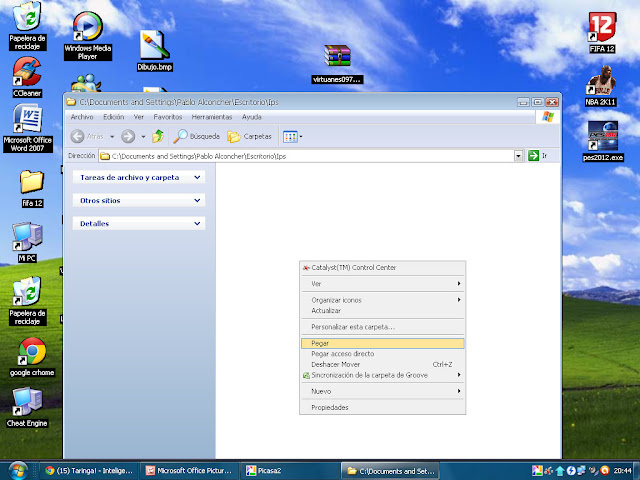640x480 pixels.
Task: Open the Ayuda menu
Action: click(x=251, y=117)
